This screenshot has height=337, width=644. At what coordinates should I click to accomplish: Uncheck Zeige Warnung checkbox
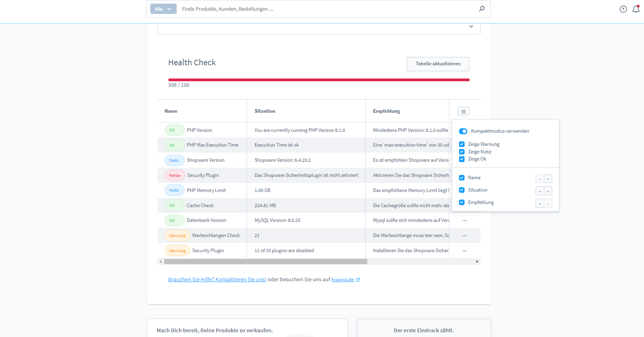point(462,144)
